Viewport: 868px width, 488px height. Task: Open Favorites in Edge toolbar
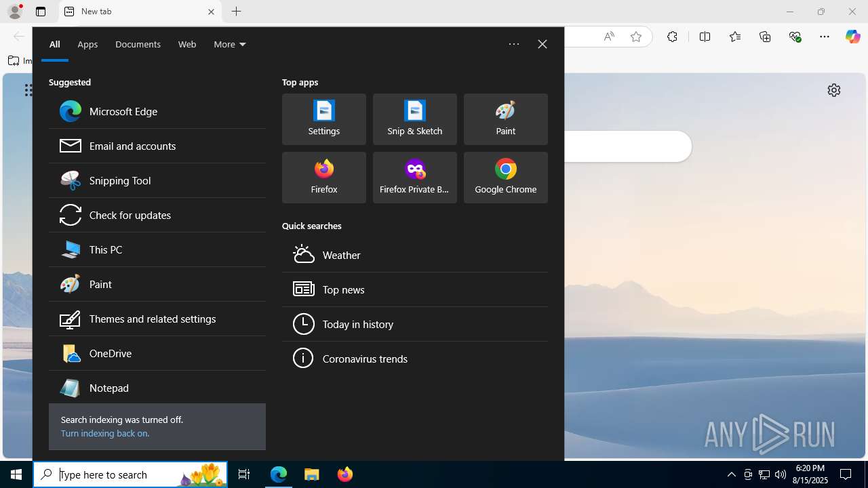[735, 37]
